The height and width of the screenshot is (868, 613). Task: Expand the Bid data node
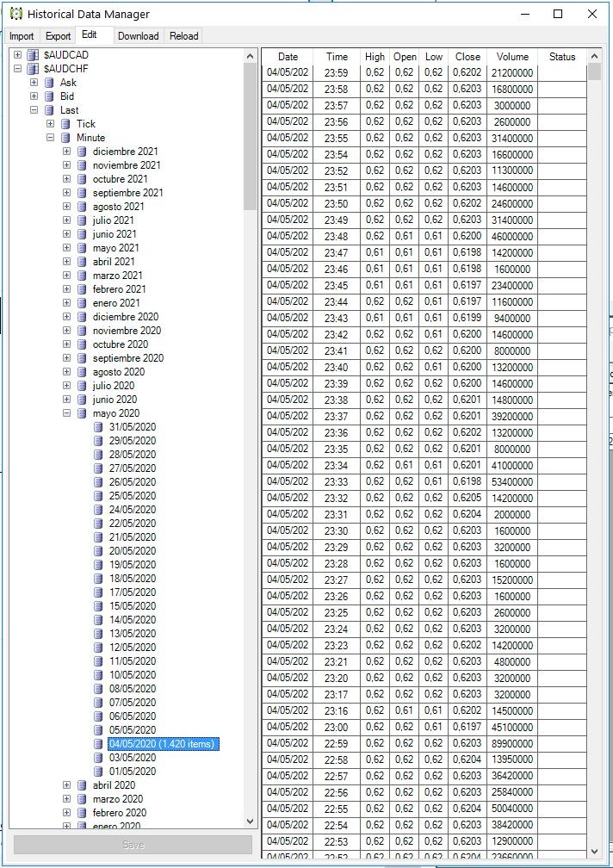pos(34,96)
